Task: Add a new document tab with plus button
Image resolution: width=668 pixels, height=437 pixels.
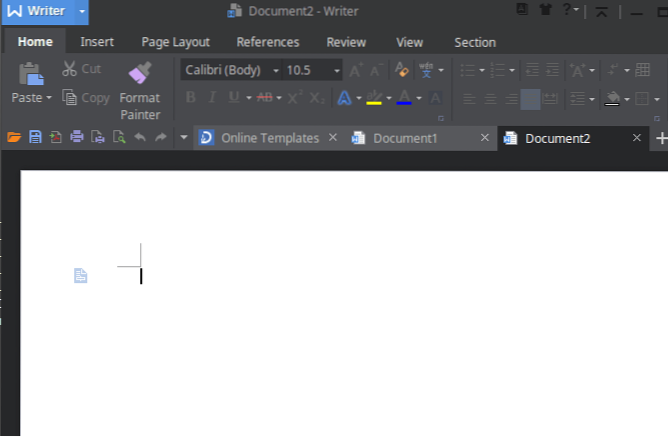Action: pos(660,138)
